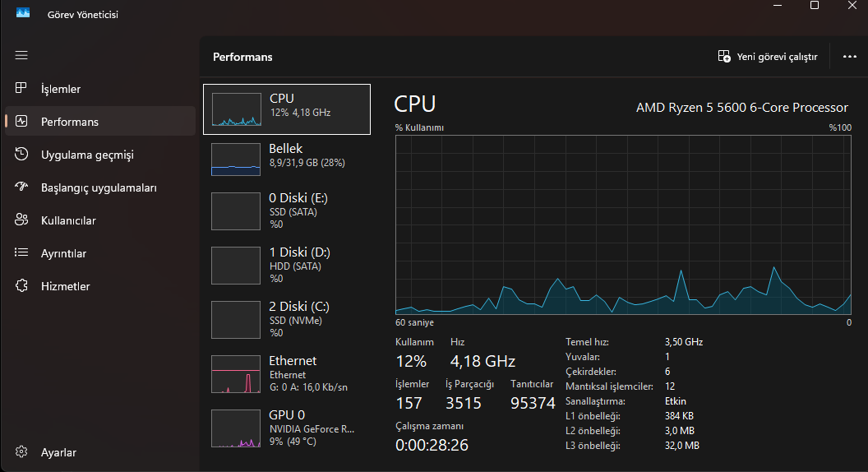Switch to Kullanıcılar page
The width and height of the screenshot is (868, 472).
[100, 220]
